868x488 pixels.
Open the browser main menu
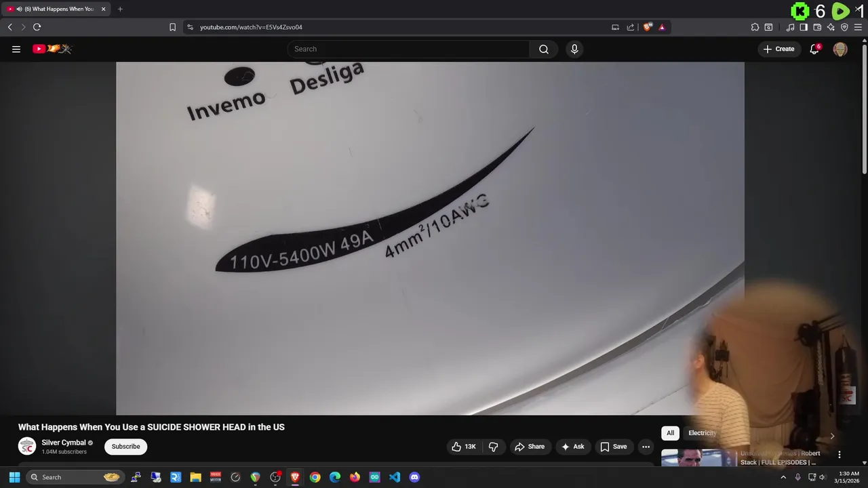point(859,27)
